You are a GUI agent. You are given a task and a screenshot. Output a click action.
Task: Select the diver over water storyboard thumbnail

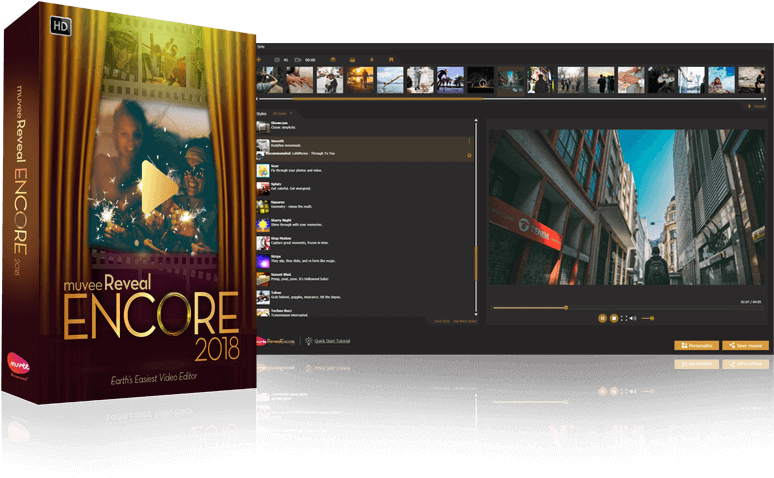(x=390, y=80)
